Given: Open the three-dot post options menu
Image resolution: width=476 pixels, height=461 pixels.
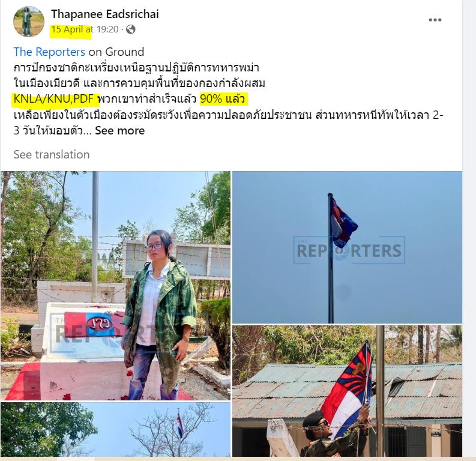Looking at the screenshot, I should click(435, 20).
